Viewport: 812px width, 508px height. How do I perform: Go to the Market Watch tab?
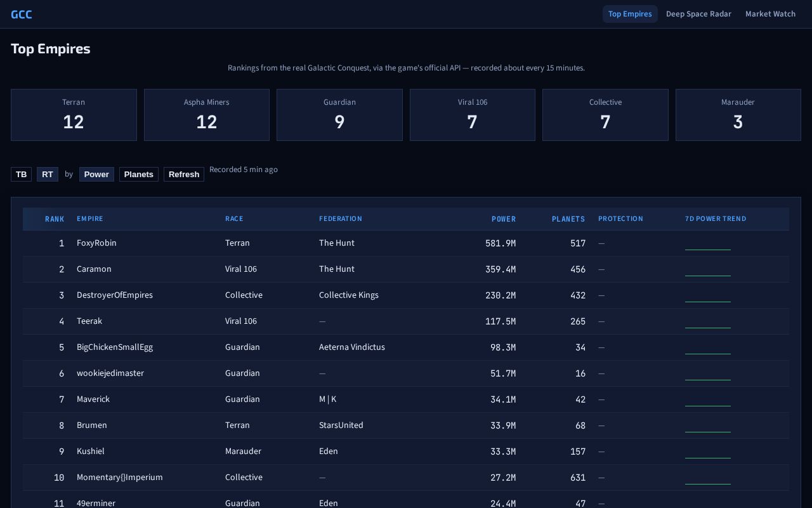770,14
